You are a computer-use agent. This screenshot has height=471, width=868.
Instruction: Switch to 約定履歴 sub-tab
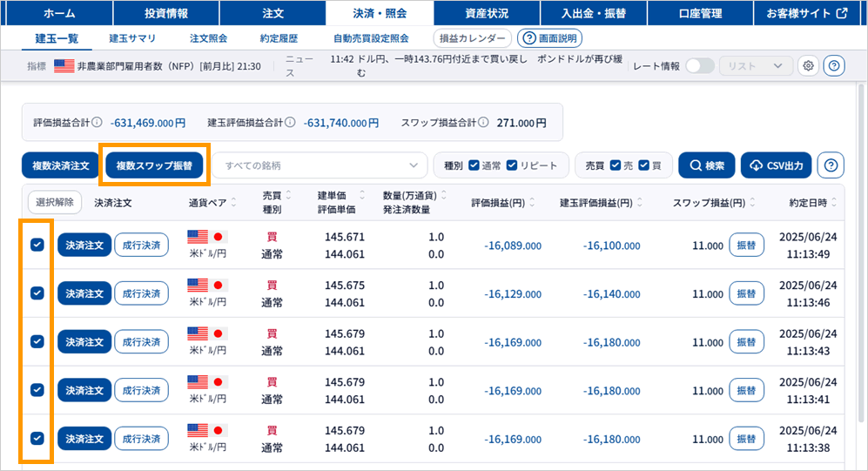click(x=279, y=38)
